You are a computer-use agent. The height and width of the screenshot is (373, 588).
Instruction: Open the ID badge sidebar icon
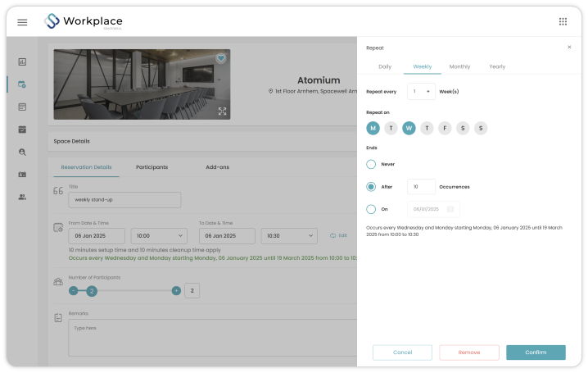coord(22,175)
